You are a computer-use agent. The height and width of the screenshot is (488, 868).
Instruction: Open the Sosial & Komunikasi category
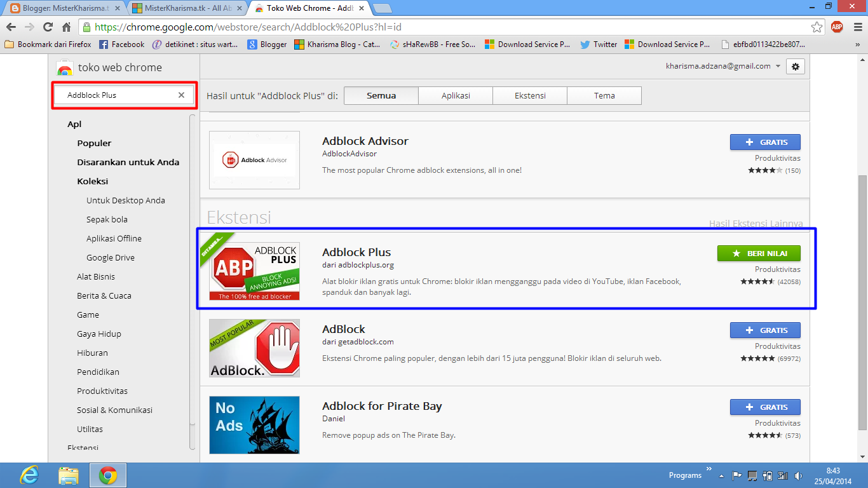coord(115,410)
